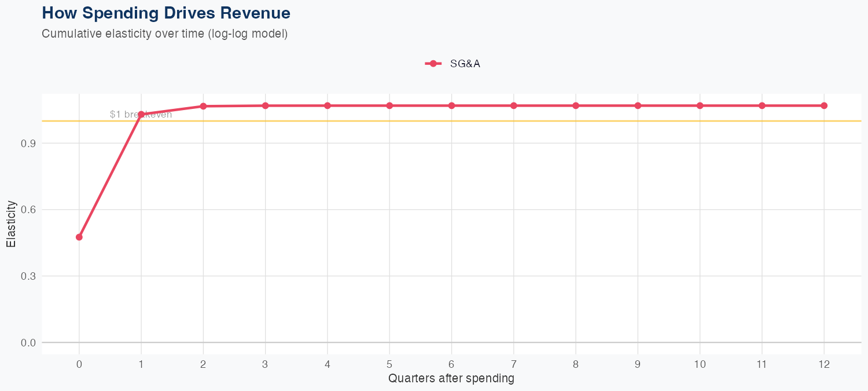Click the "Elasticity" y-axis title

click(11, 224)
